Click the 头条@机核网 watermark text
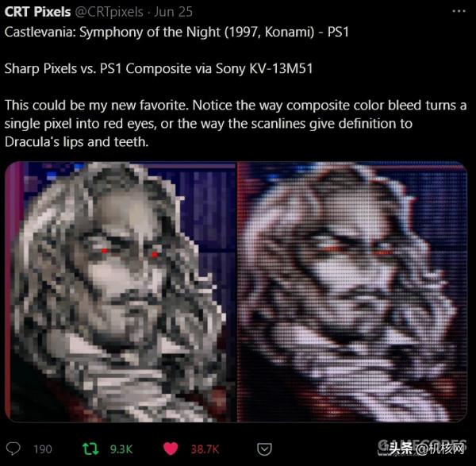The image size is (476, 466). tap(427, 449)
